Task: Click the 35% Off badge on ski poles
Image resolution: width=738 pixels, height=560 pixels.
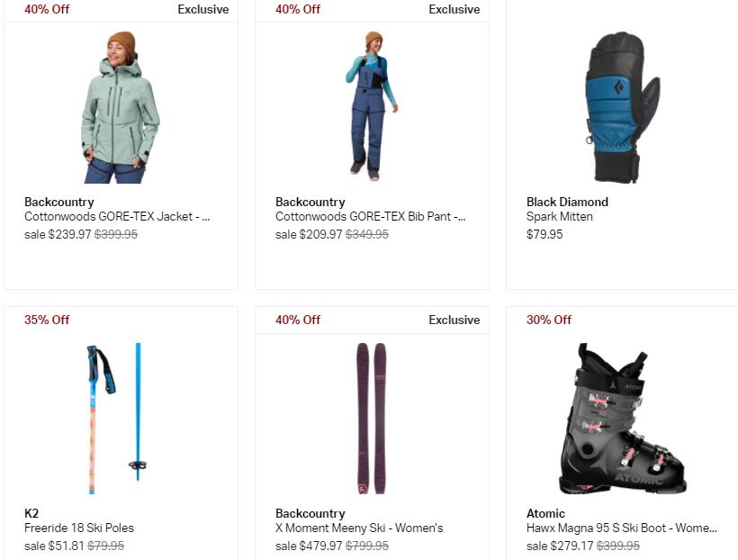Action: 47,320
